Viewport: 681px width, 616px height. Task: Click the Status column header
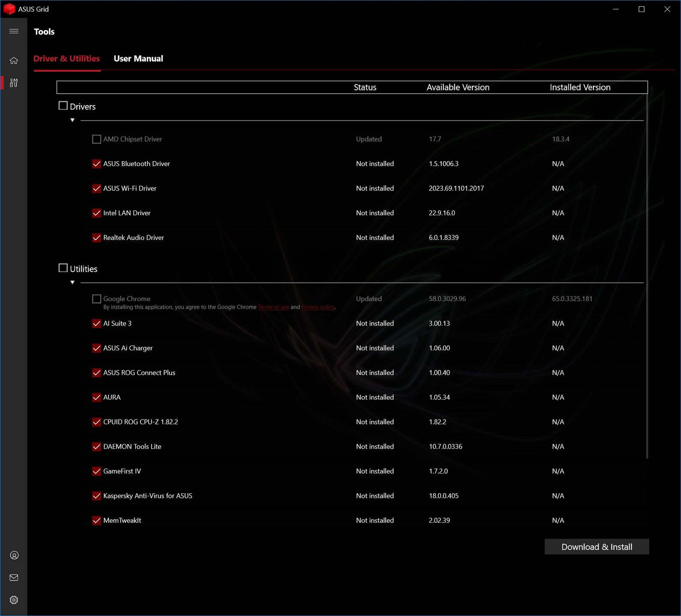[365, 87]
